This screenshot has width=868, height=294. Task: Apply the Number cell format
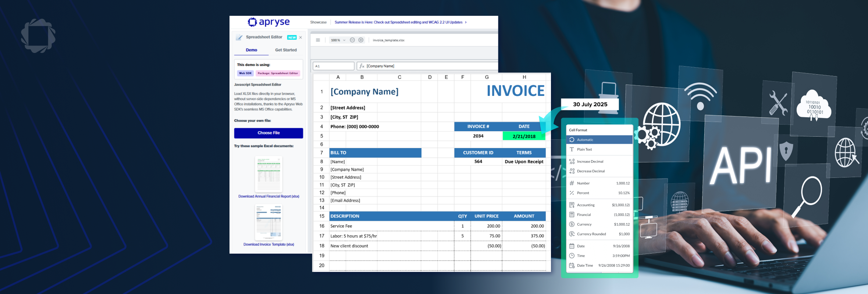[x=600, y=183]
